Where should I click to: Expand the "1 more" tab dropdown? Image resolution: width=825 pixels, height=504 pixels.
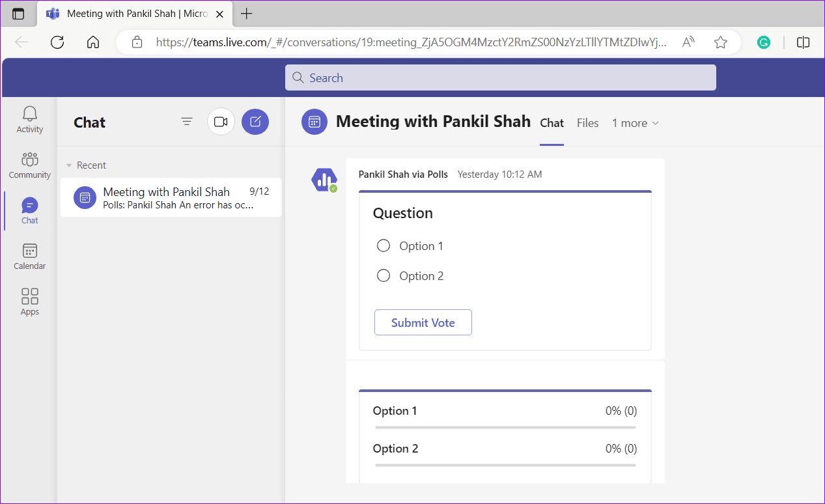pos(634,123)
